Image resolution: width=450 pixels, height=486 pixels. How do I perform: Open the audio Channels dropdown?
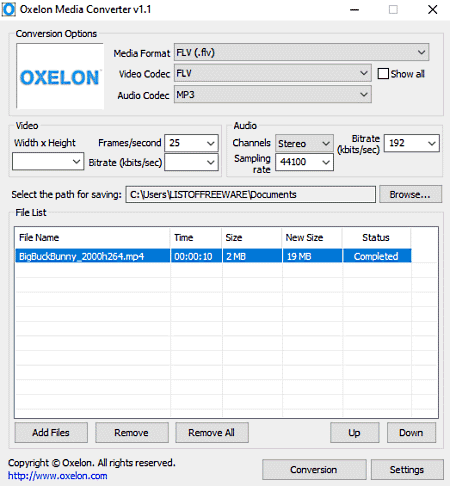304,143
